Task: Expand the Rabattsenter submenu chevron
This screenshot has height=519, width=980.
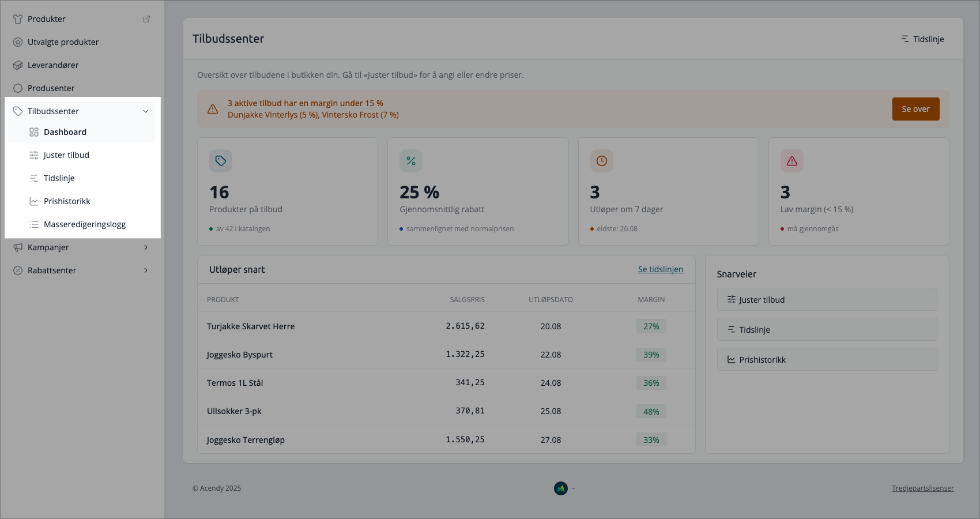Action: coord(146,270)
